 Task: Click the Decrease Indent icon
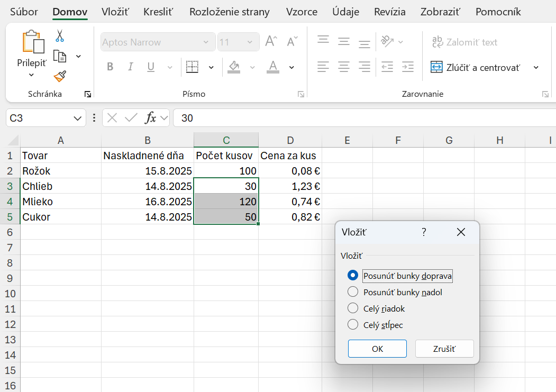[x=387, y=67]
